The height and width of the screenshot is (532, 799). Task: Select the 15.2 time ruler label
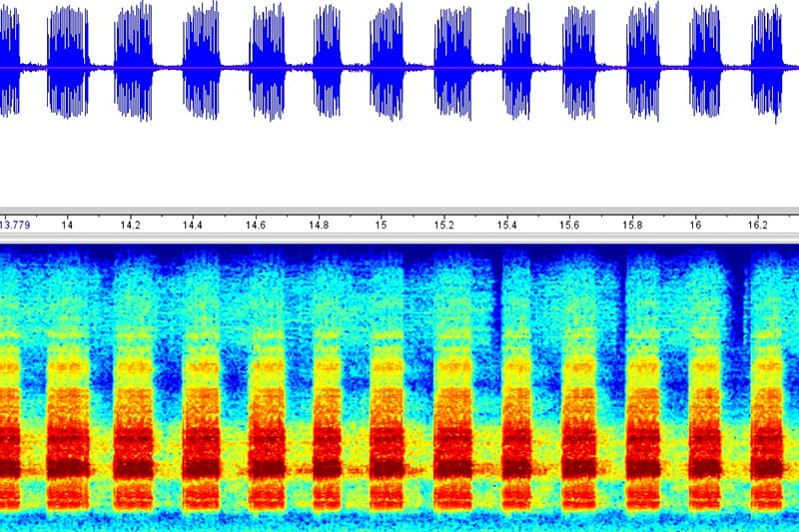coord(443,226)
